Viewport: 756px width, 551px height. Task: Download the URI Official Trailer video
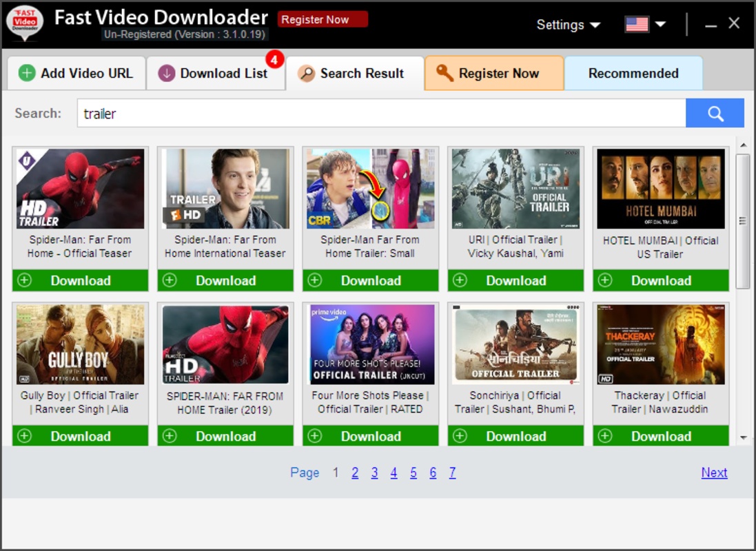click(515, 280)
